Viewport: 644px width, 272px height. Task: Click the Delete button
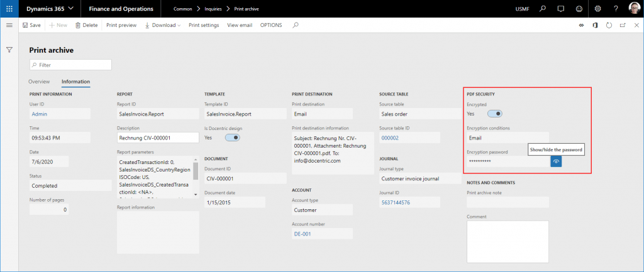[x=87, y=25]
